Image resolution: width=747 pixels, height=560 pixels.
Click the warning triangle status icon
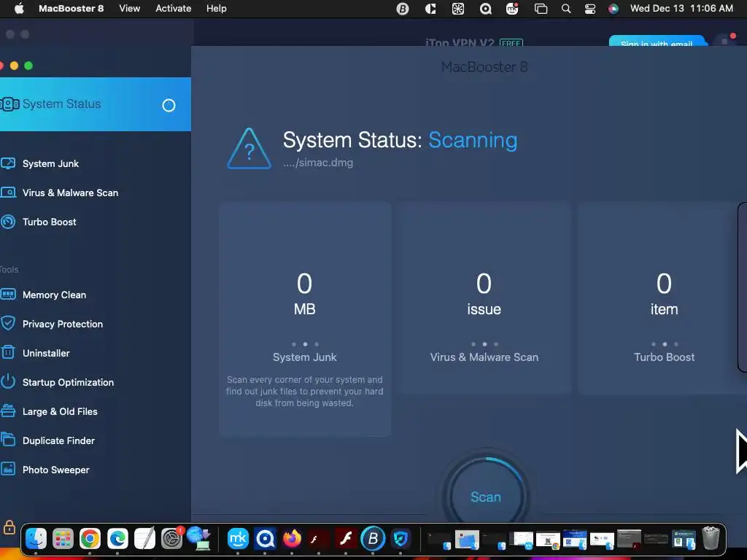pos(249,149)
